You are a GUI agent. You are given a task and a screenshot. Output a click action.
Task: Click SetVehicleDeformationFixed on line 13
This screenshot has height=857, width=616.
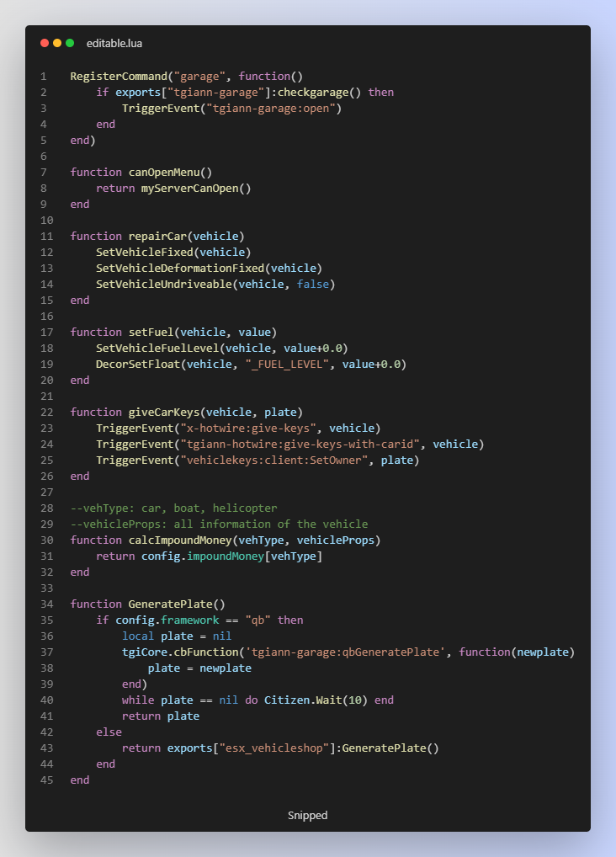point(180,268)
